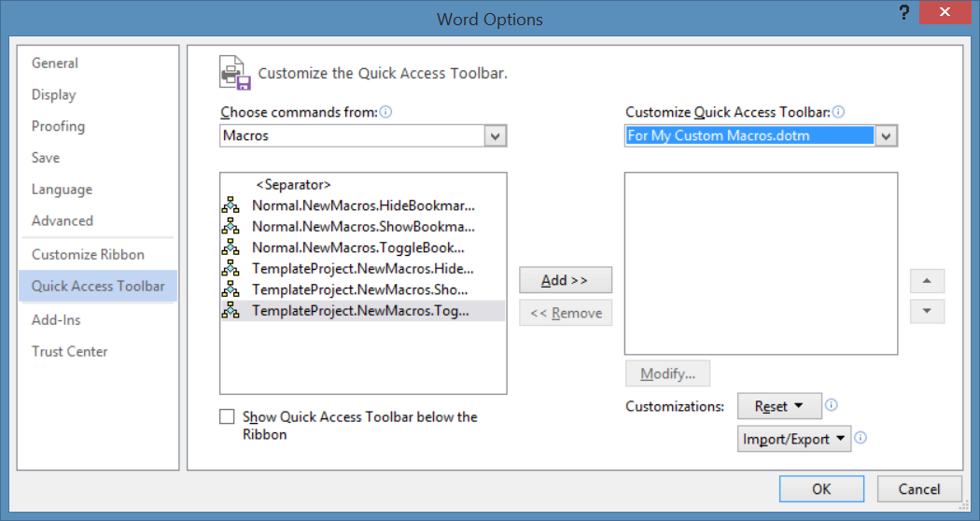Switch to the Customize Ribbon category
The image size is (980, 521).
click(x=88, y=254)
